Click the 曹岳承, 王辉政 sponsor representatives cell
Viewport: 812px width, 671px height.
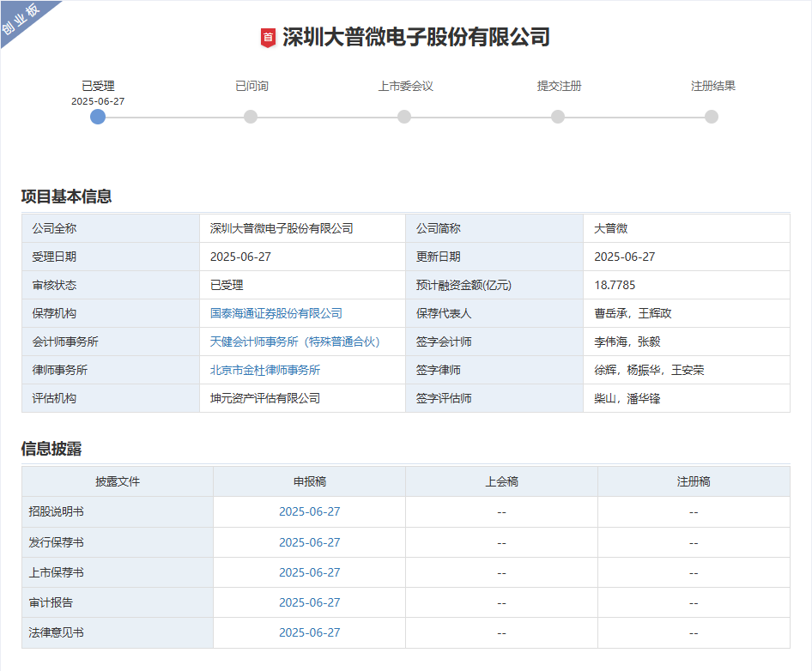pyautogui.click(x=687, y=313)
